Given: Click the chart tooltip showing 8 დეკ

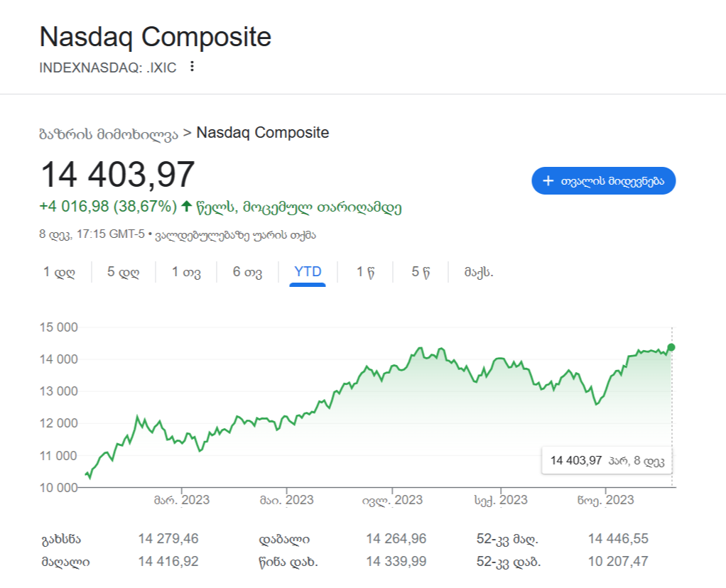Looking at the screenshot, I should coord(607,460).
